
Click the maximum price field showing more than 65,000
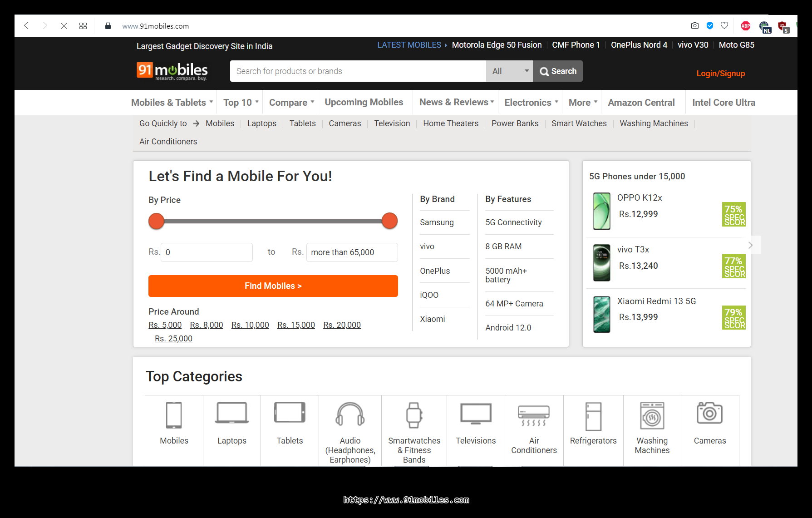tap(352, 252)
